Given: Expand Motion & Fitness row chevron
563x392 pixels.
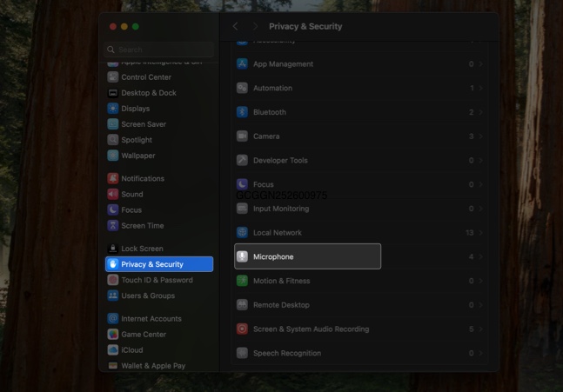Looking at the screenshot, I should [480, 281].
